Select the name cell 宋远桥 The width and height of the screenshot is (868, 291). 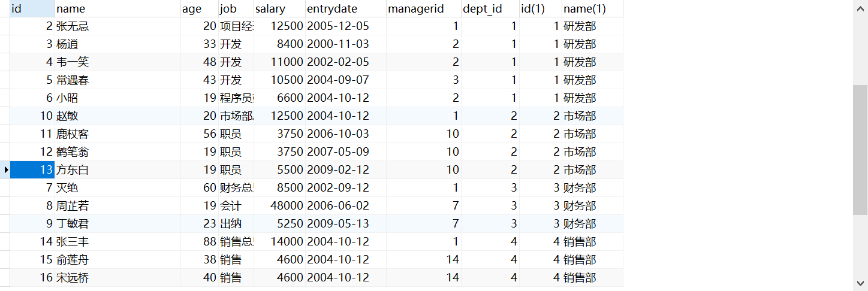117,278
